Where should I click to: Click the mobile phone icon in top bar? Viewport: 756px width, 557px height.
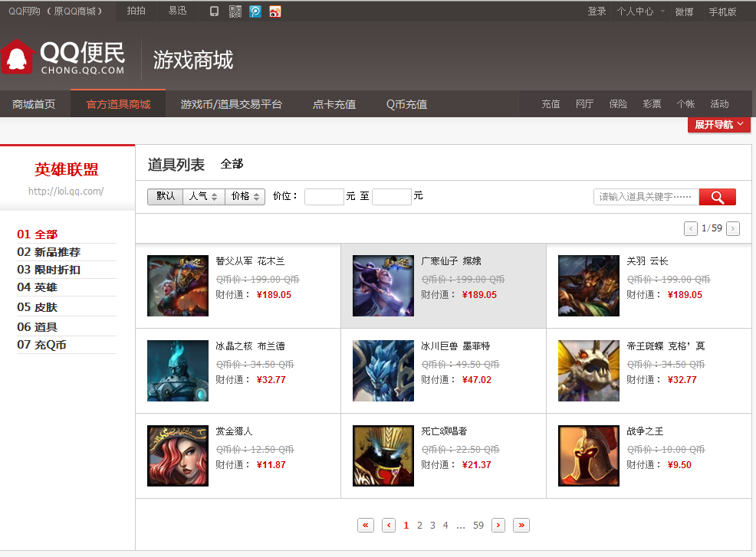coord(215,11)
